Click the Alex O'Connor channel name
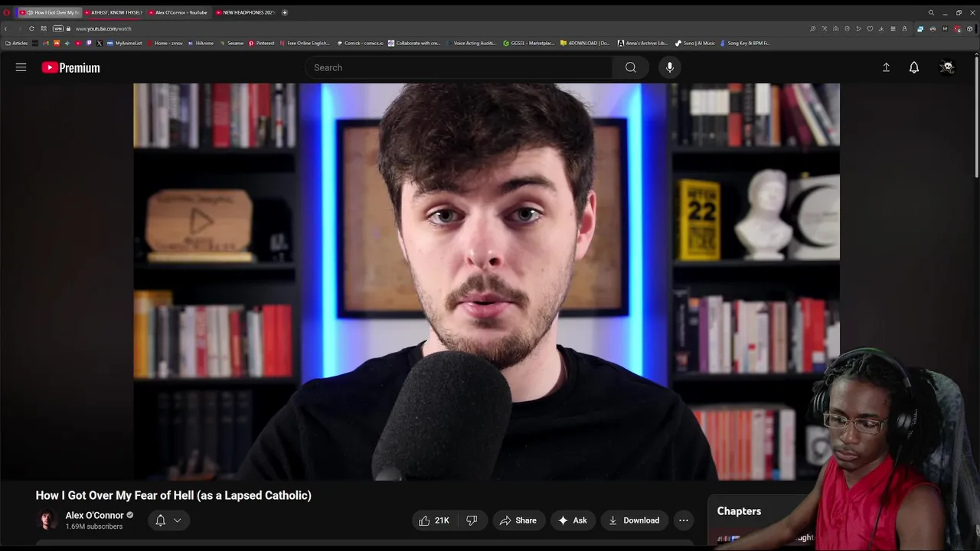Screen dimensions: 980x551 coord(94,515)
